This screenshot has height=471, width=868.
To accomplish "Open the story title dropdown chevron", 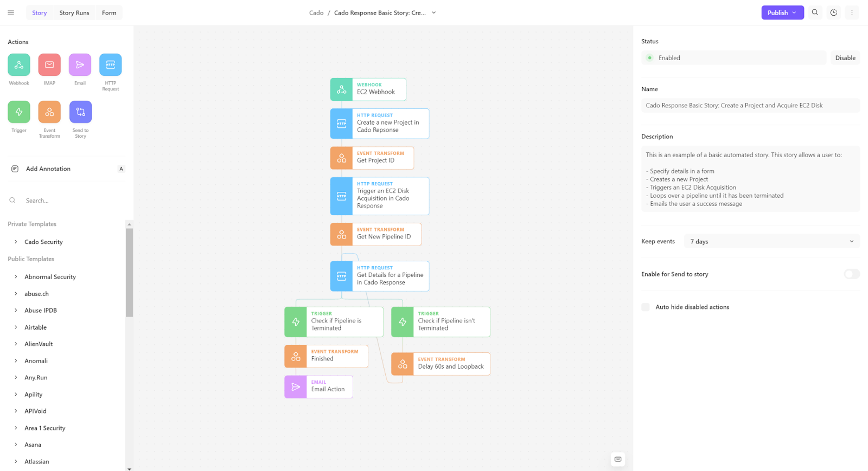I will click(434, 12).
